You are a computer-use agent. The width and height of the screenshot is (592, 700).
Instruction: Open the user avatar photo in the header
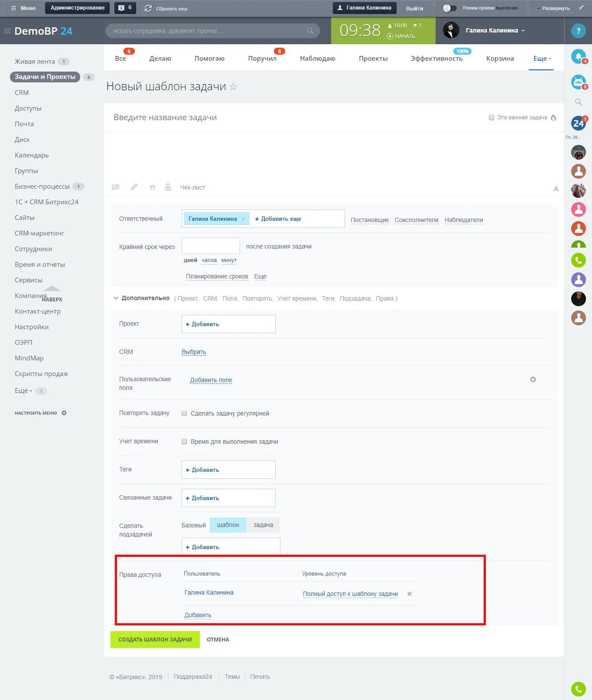[451, 30]
